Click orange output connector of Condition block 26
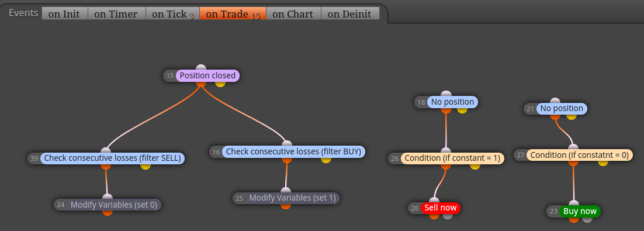Viewport: 644px width, 231px height. (x=446, y=167)
